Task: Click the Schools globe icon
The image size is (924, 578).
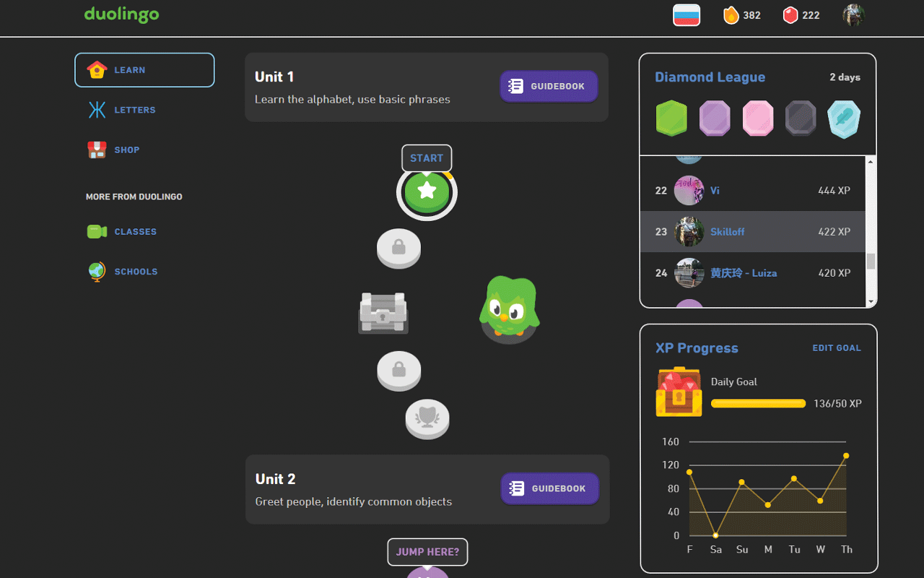Action: click(x=97, y=272)
